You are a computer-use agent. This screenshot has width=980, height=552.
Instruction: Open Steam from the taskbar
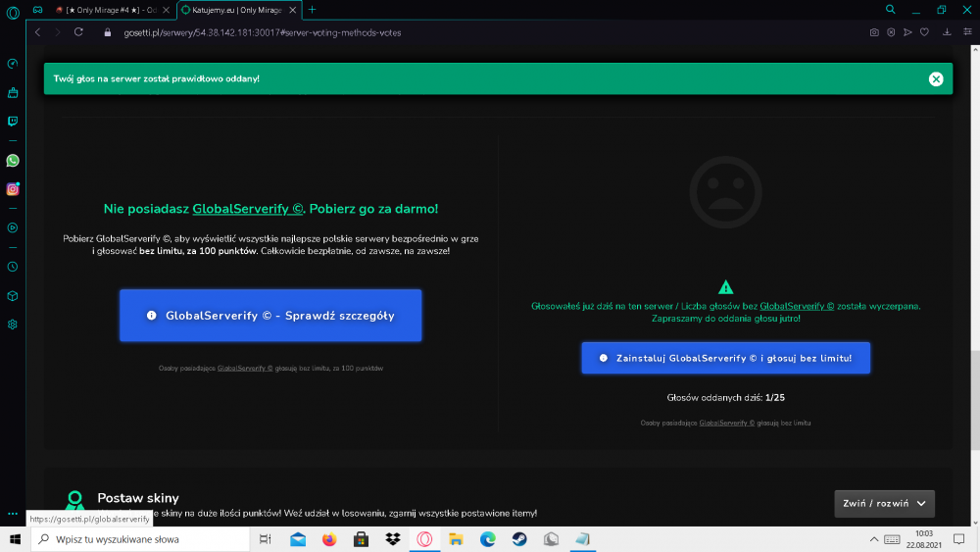(x=518, y=539)
